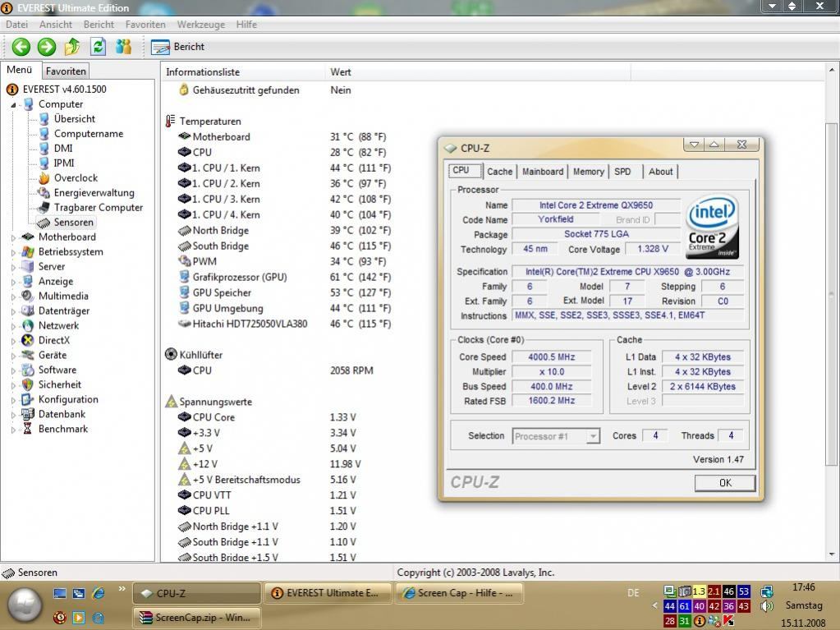Expand the Multimedia tree node
This screenshot has height=630, width=840.
click(x=13, y=297)
